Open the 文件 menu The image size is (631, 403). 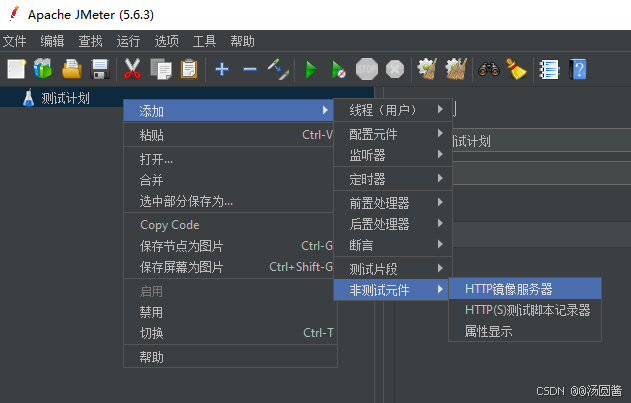coord(14,41)
